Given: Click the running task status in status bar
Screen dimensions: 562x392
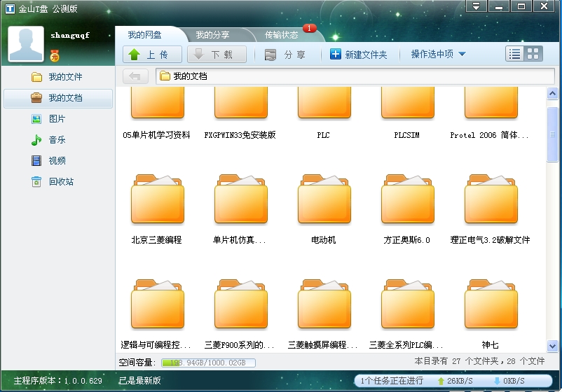Looking at the screenshot, I should click(x=391, y=381).
